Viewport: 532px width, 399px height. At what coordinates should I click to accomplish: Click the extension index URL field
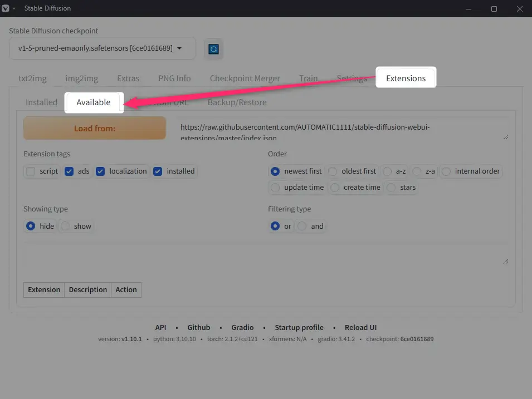(342, 129)
